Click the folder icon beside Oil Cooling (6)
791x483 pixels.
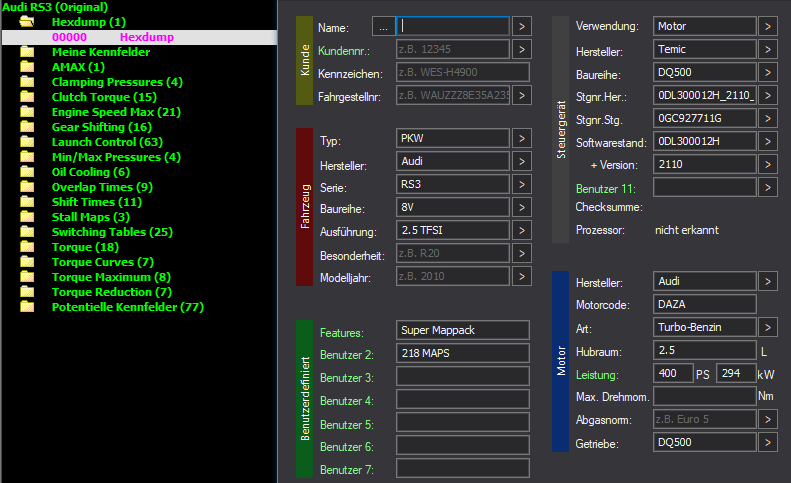point(27,172)
